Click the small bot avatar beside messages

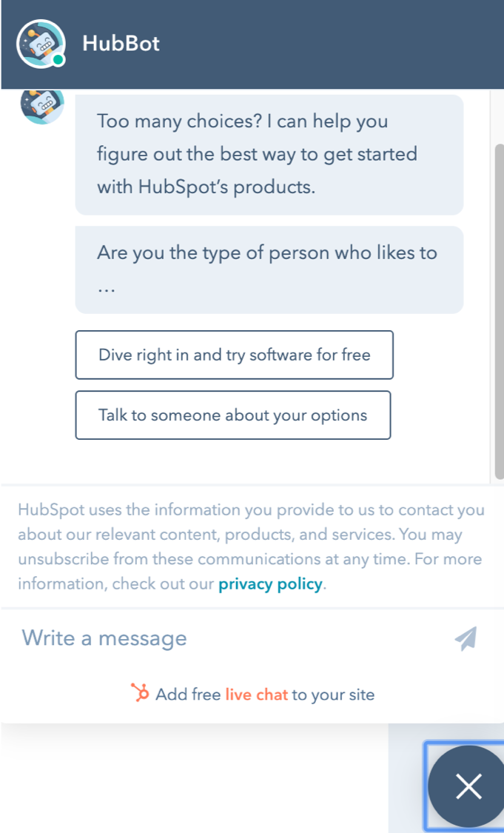42,107
